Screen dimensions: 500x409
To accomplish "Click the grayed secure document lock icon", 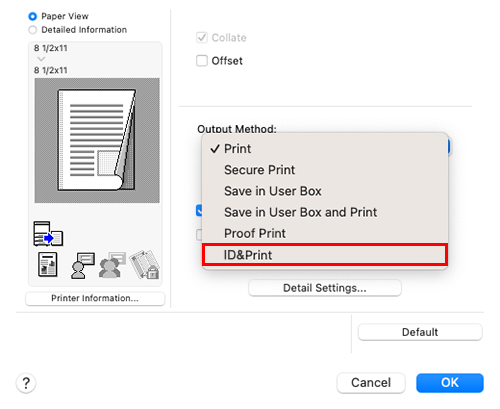I will (144, 265).
